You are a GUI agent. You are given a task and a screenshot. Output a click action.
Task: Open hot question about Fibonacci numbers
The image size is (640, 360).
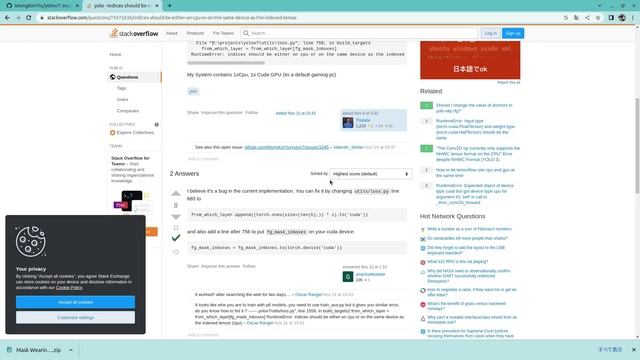[469, 229]
